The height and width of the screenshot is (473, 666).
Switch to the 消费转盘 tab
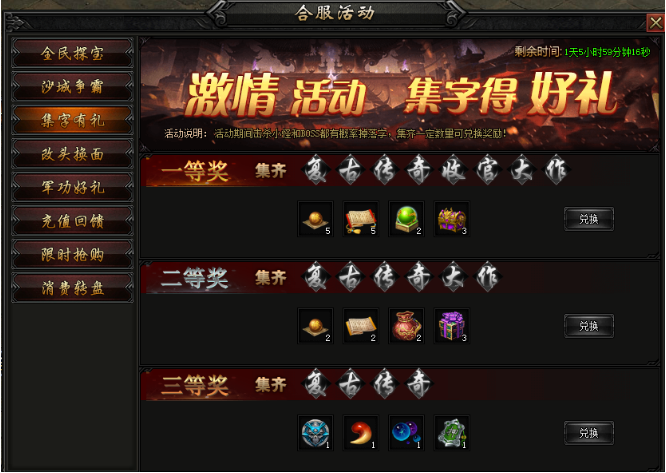click(x=72, y=288)
